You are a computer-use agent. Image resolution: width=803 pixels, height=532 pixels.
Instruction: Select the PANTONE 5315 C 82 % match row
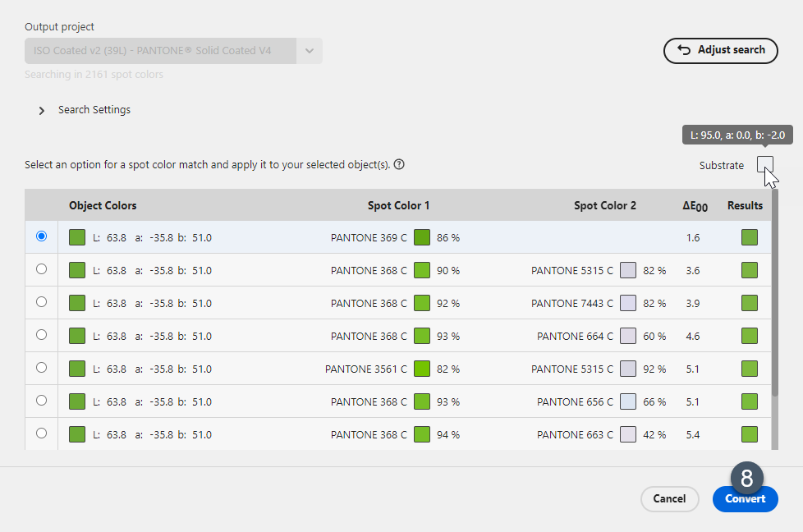click(x=398, y=270)
